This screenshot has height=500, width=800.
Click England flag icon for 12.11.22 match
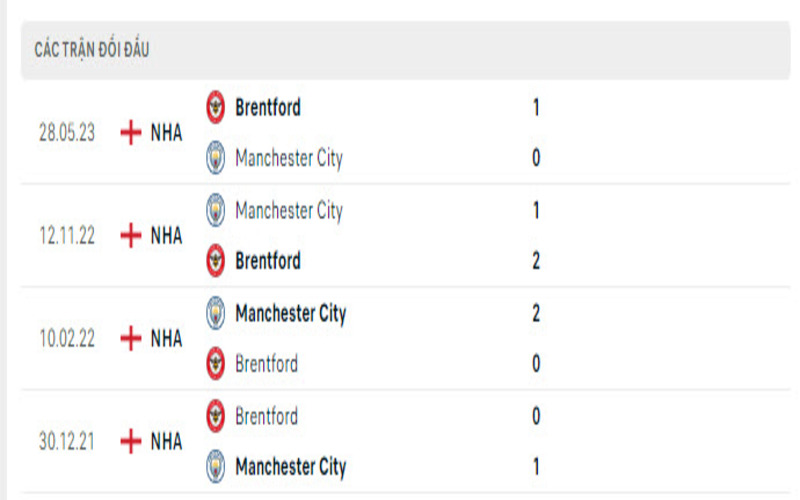point(130,236)
